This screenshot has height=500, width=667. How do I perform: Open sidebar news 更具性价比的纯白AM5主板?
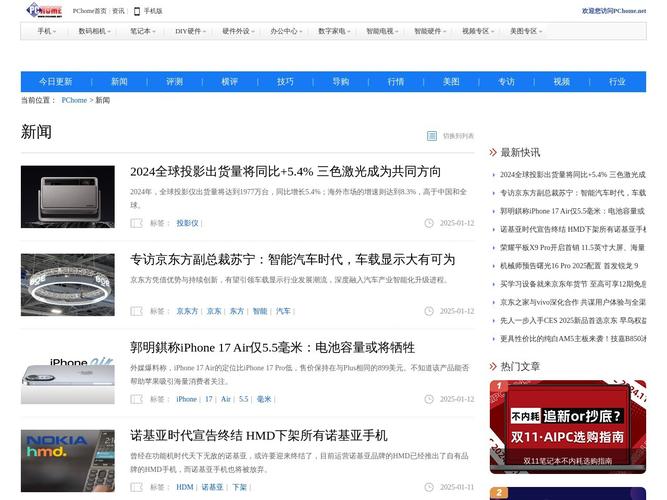[573, 339]
